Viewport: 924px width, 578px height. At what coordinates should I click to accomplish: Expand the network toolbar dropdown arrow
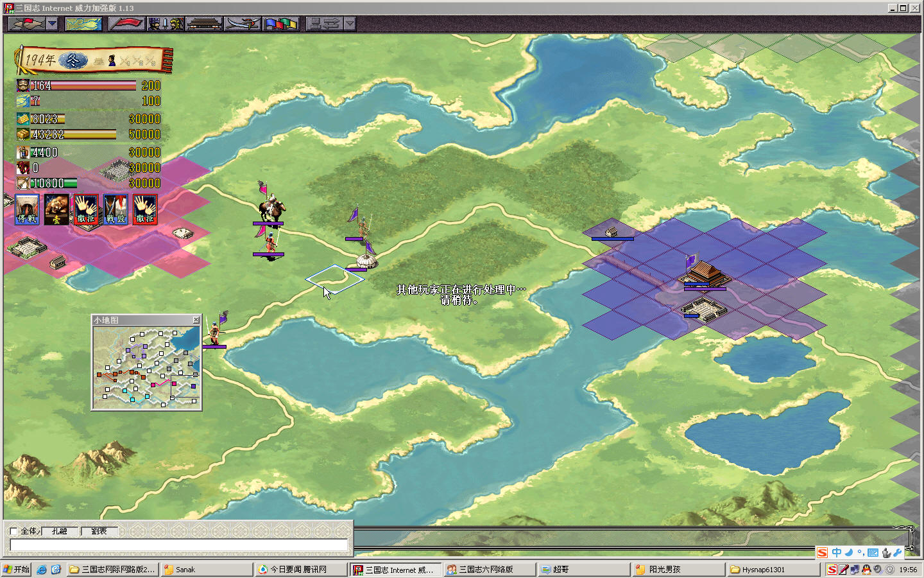pyautogui.click(x=350, y=24)
